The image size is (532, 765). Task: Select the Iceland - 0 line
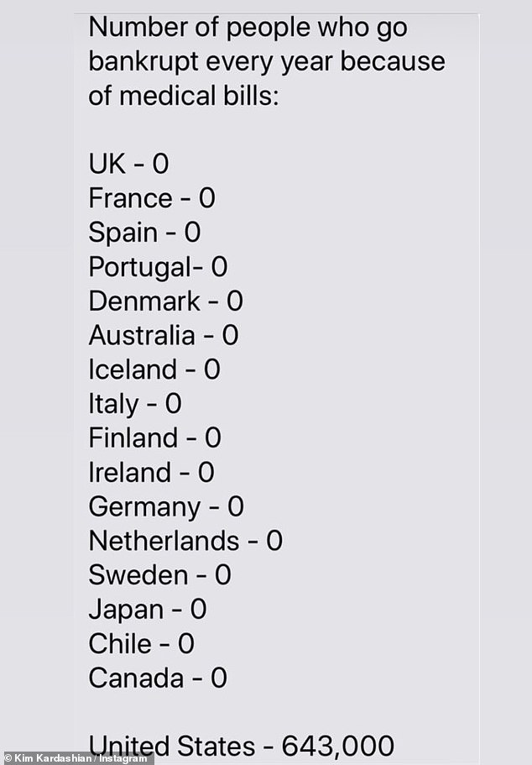(x=154, y=369)
